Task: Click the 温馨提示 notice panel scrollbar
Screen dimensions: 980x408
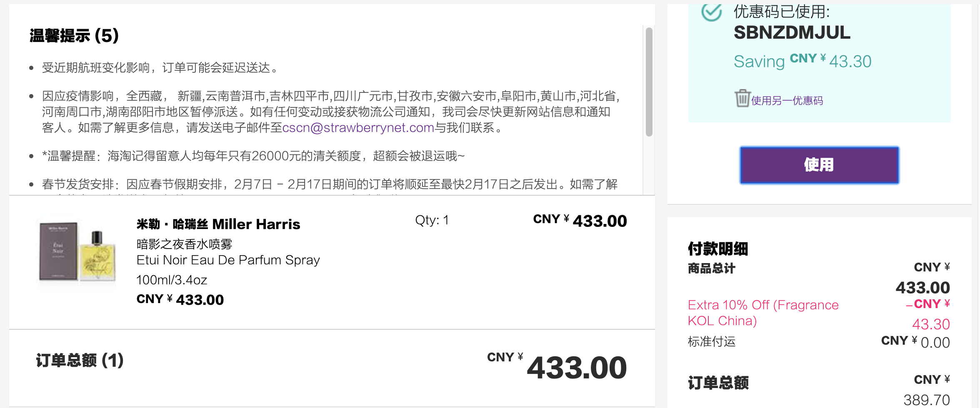Action: tap(649, 82)
